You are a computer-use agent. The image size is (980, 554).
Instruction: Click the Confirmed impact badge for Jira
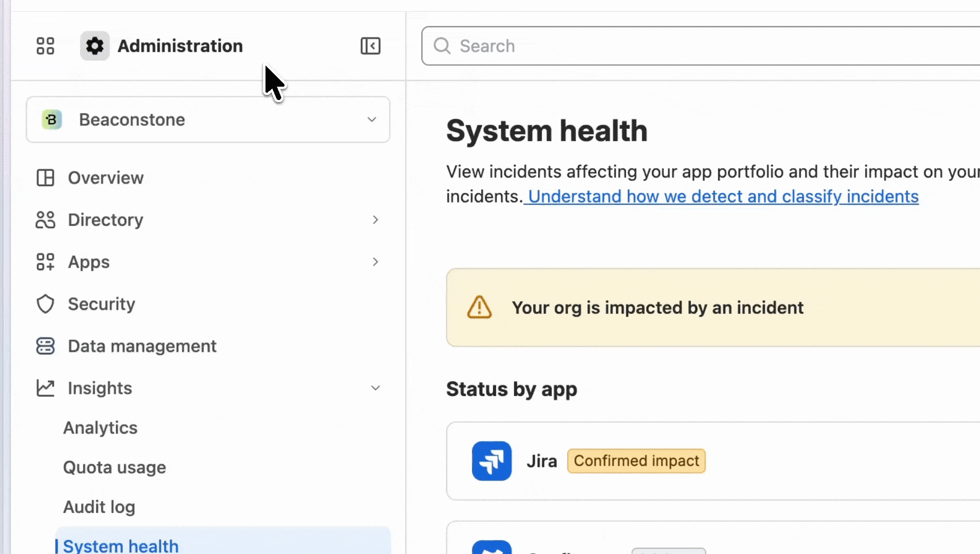pyautogui.click(x=636, y=461)
